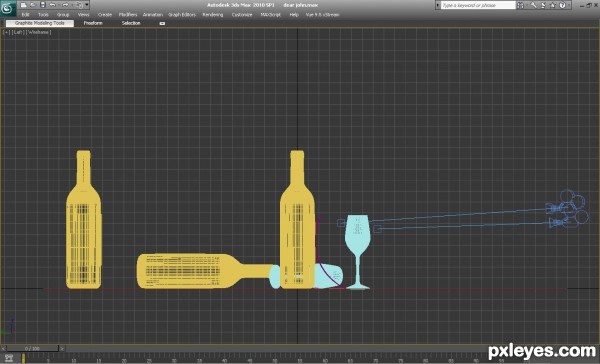Click the Save File icon in quick access toolbar
This screenshot has height=364, width=600.
pyautogui.click(x=43, y=5)
